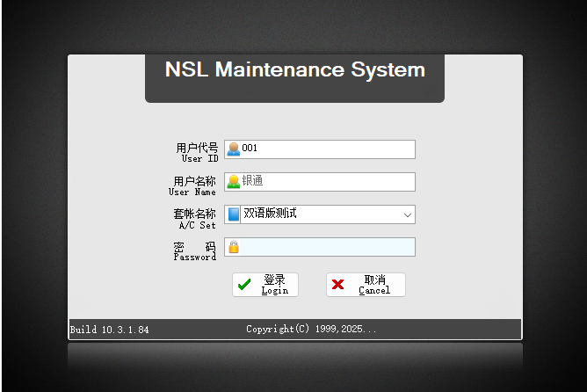
Task: Click the 套帐名称 A/C Set label
Action: 193,218
